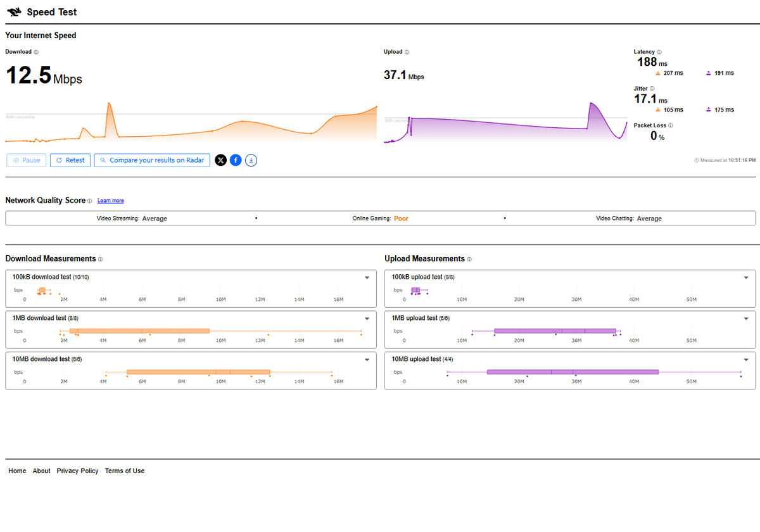Viewport: 760px width, 532px height.
Task: Share results on Facebook
Action: click(236, 160)
